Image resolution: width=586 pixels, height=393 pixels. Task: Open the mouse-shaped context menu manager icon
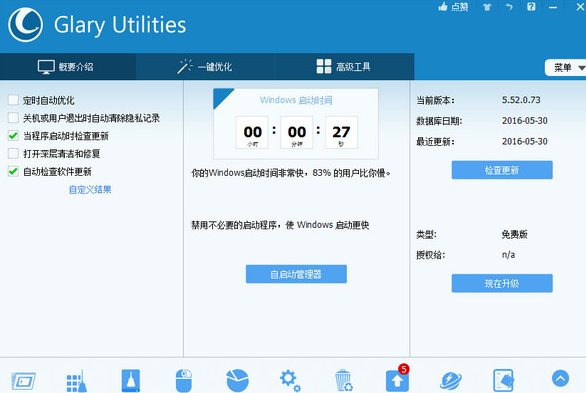click(183, 381)
